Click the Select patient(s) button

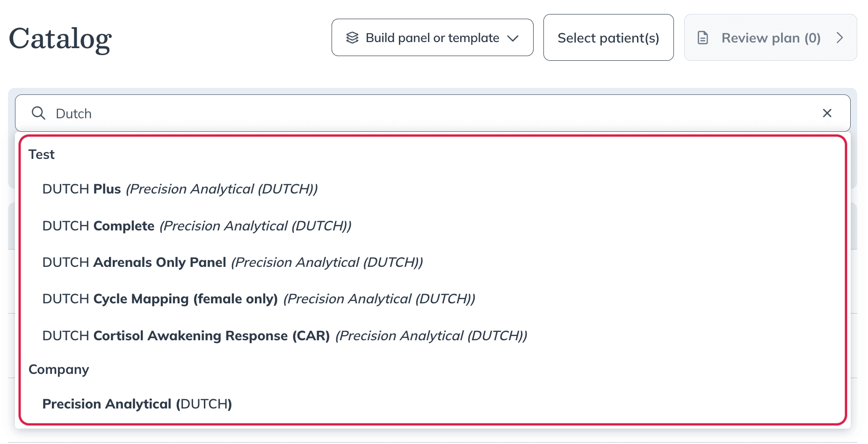[608, 37]
